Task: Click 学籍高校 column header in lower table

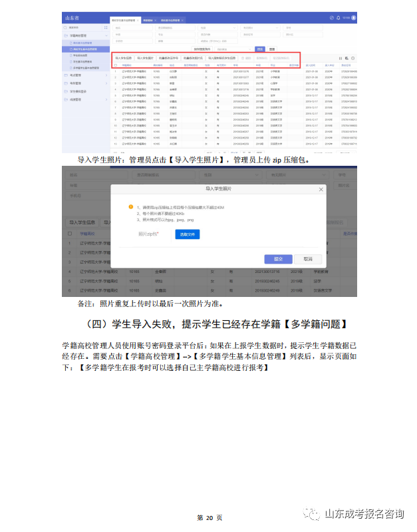Action: [x=88, y=234]
